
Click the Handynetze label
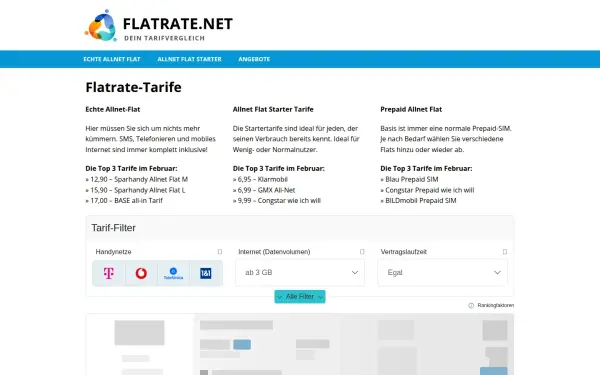(x=113, y=252)
